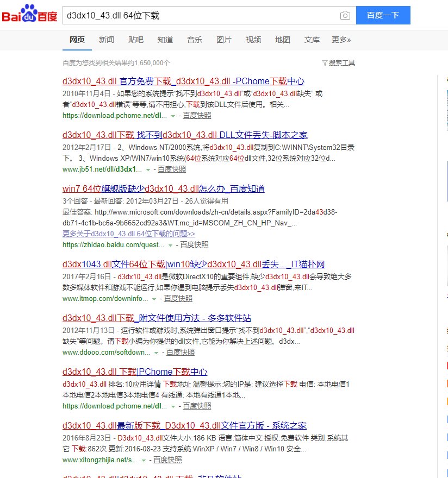Switch to the 地图 tab
The width and height of the screenshot is (448, 478).
[x=282, y=40]
